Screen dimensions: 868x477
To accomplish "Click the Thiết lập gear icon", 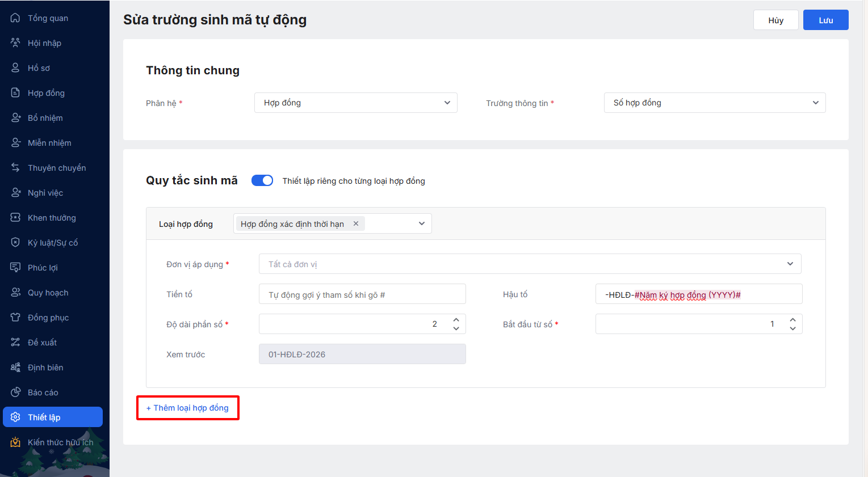I will tap(15, 417).
